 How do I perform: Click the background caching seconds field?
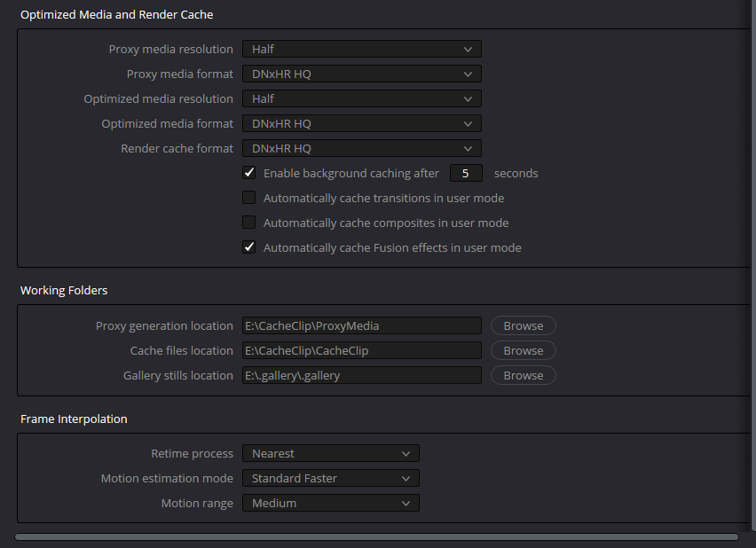point(466,173)
